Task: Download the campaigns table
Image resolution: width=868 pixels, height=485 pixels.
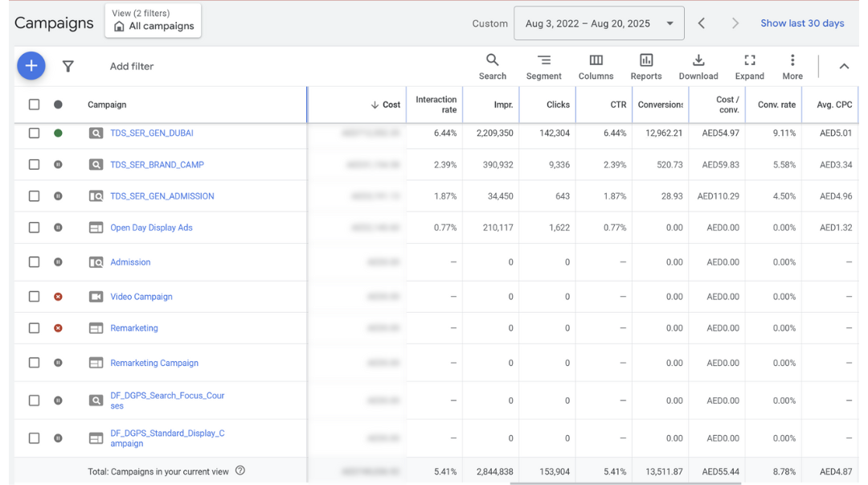Action: 698,67
